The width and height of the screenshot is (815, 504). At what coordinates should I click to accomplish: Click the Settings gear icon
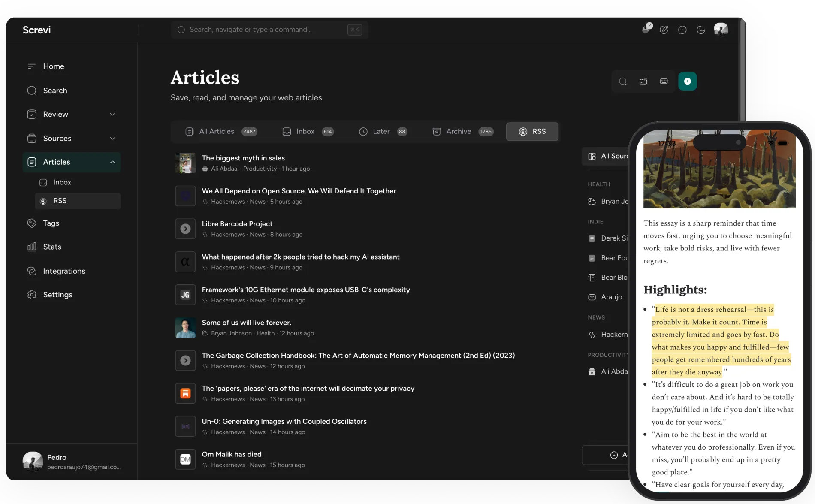pos(32,295)
